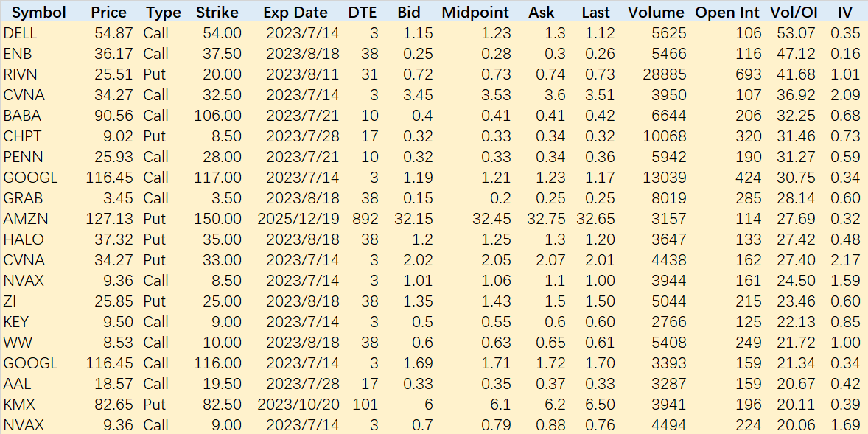The width and height of the screenshot is (868, 434).
Task: Click CVNA call IV value 2.09
Action: click(x=845, y=95)
